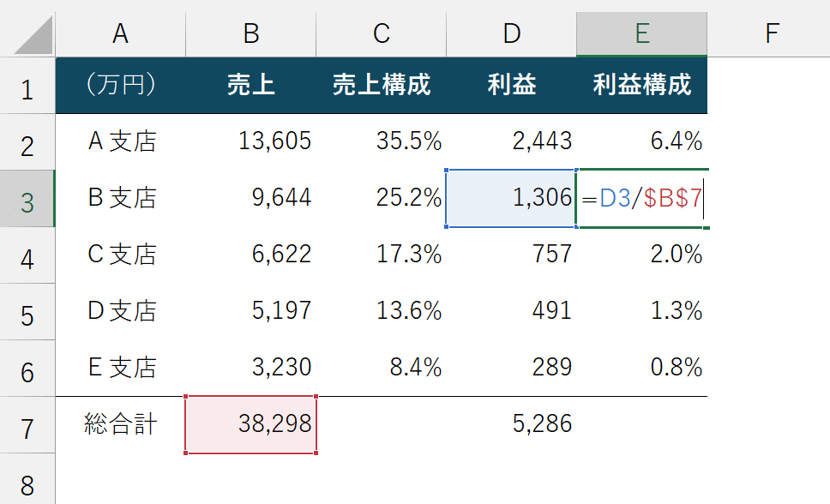Click the cell with 491
This screenshot has height=504, width=830.
coord(511,312)
